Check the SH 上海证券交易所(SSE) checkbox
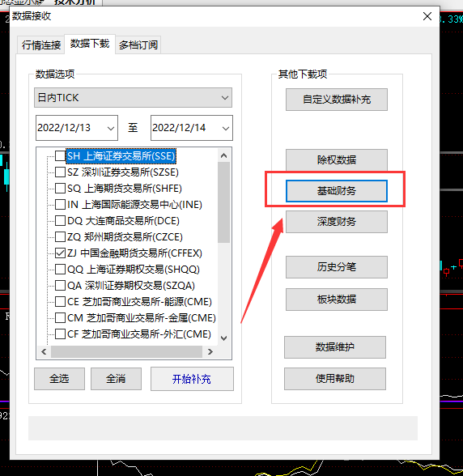The height and width of the screenshot is (476, 463). pos(60,156)
